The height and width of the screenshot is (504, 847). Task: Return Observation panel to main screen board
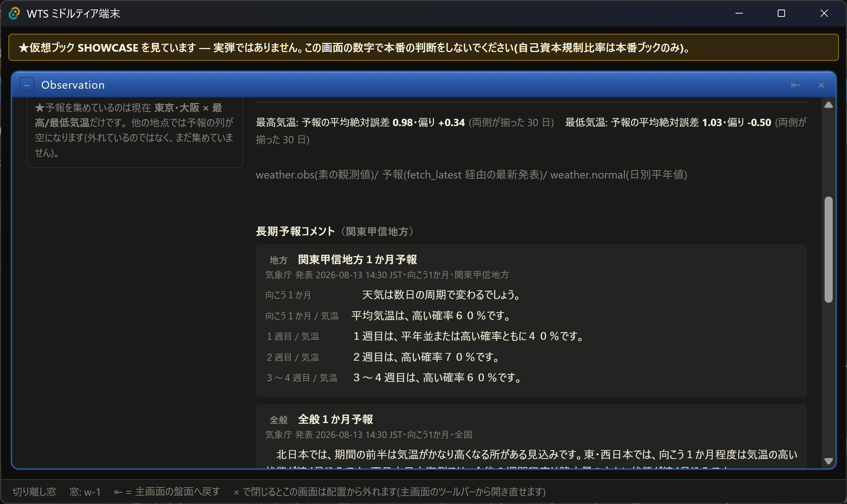coord(796,85)
